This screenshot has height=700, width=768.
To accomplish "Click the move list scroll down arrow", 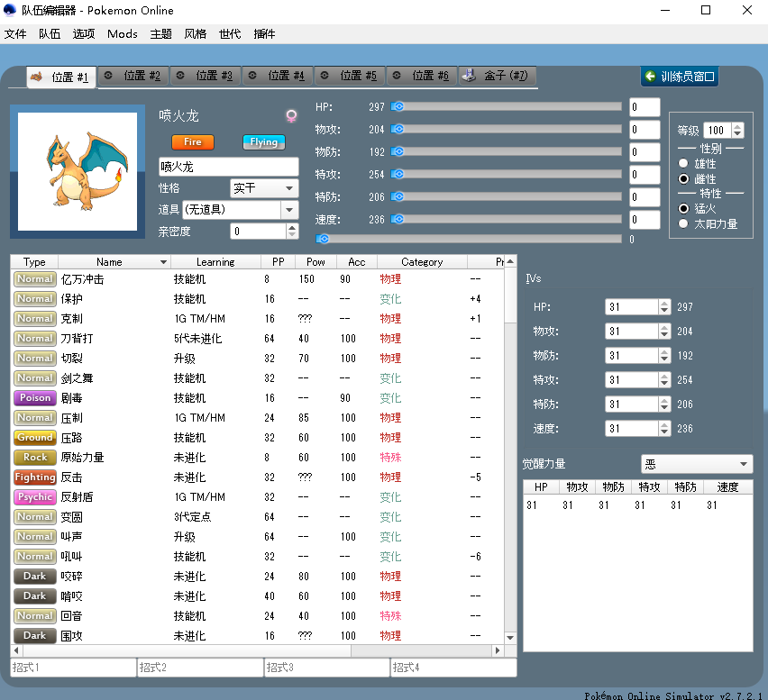I will point(510,637).
